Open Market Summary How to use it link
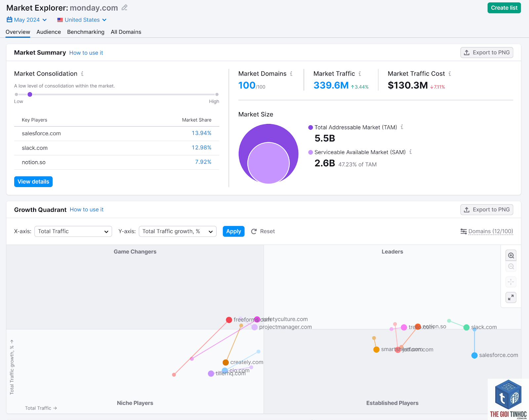Image resolution: width=529 pixels, height=420 pixels. (x=86, y=53)
